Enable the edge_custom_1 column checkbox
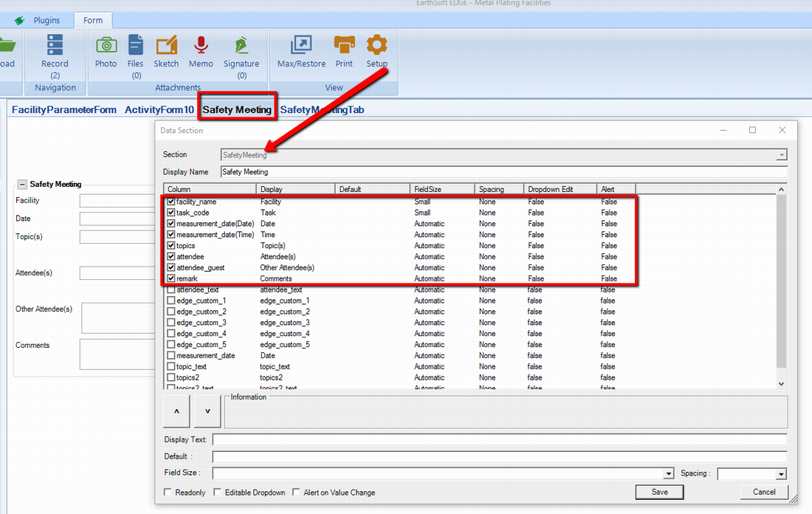The image size is (812, 514). pos(171,301)
